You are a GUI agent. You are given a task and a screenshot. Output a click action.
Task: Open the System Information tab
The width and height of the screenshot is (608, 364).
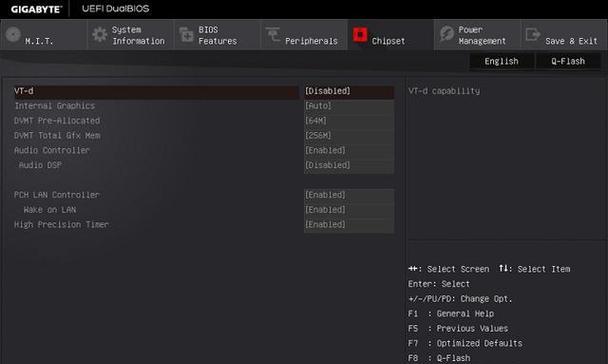tap(130, 35)
